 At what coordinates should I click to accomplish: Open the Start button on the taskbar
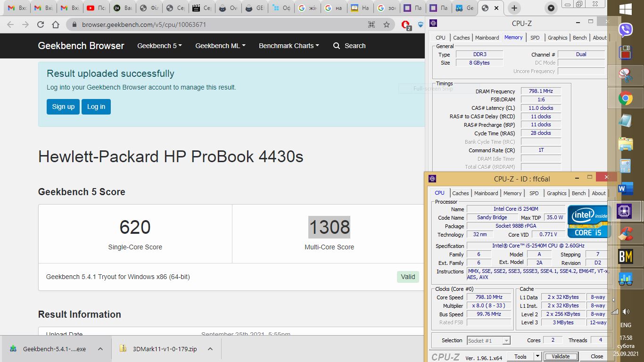(626, 9)
